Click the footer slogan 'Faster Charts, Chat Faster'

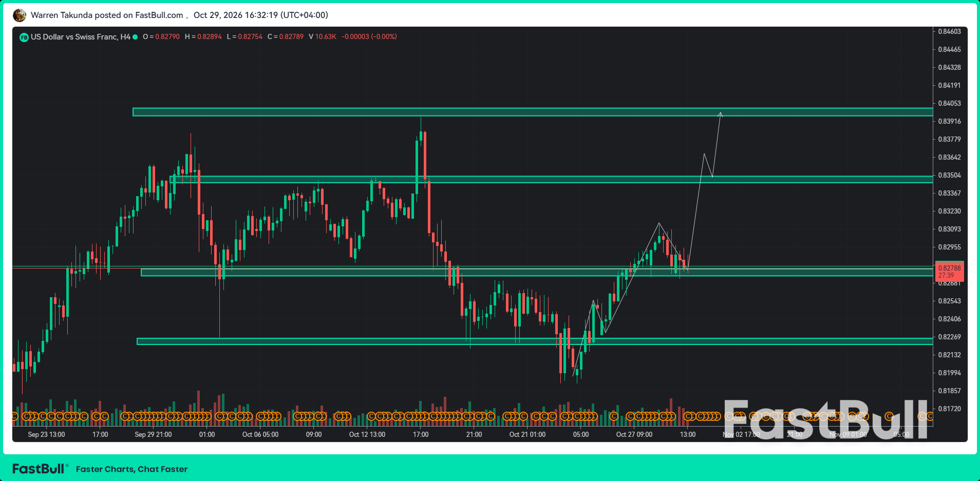pos(131,469)
